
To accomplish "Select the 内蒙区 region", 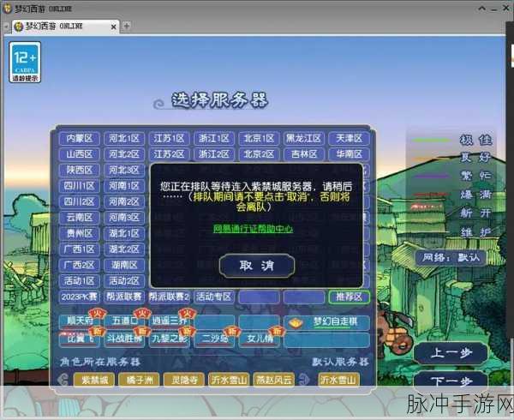I will tap(80, 138).
